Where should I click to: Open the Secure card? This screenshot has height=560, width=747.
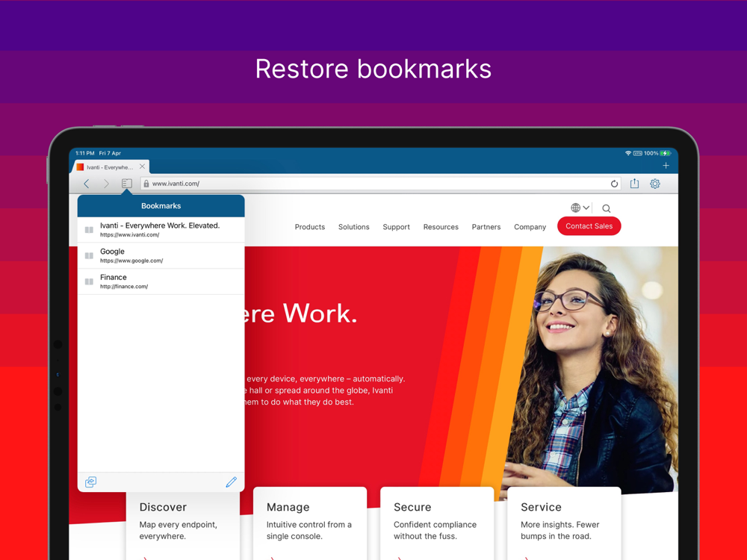tap(437, 523)
